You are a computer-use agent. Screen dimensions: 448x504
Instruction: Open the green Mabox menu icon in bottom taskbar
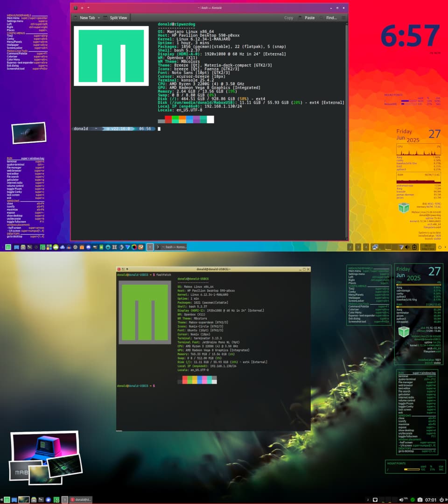[7, 500]
